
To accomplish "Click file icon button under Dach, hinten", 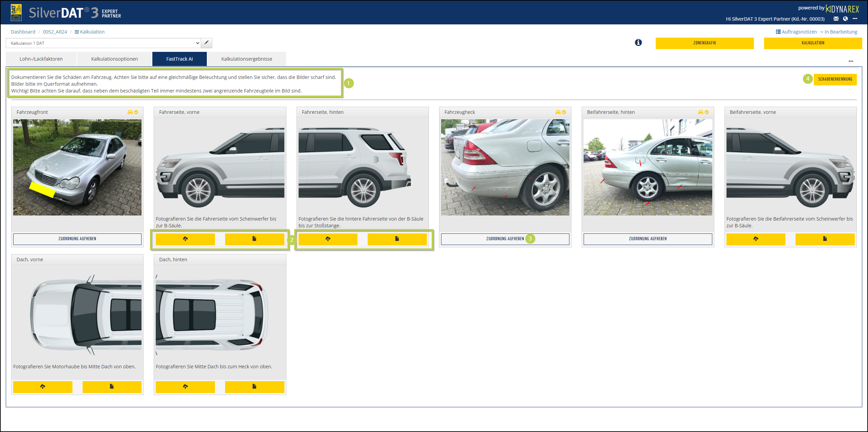I will [x=254, y=387].
